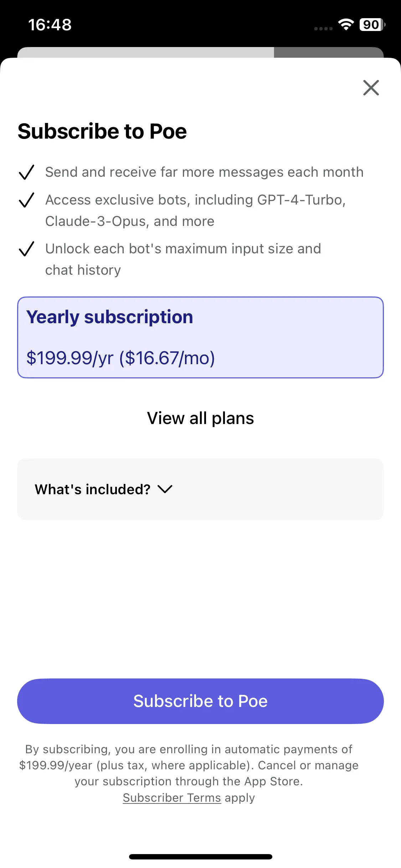The height and width of the screenshot is (868, 401).
Task: Tap the battery indicator showing 90
Action: pyautogui.click(x=372, y=25)
